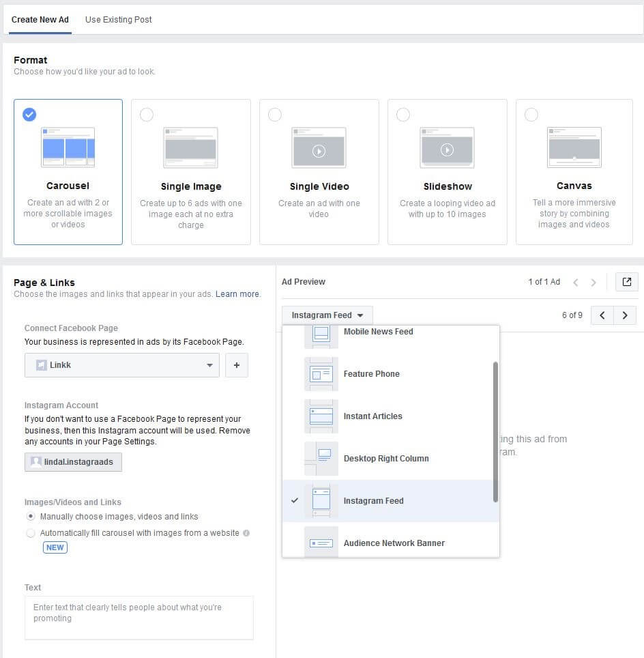The height and width of the screenshot is (658, 644).
Task: Click the Canvas format illustration
Action: pyautogui.click(x=574, y=147)
